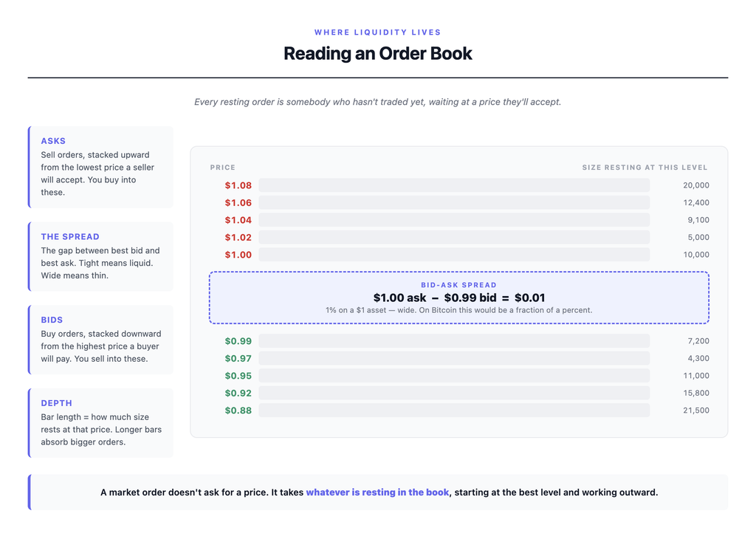Click the $1.02 ask price
756x536 pixels.
click(x=238, y=237)
